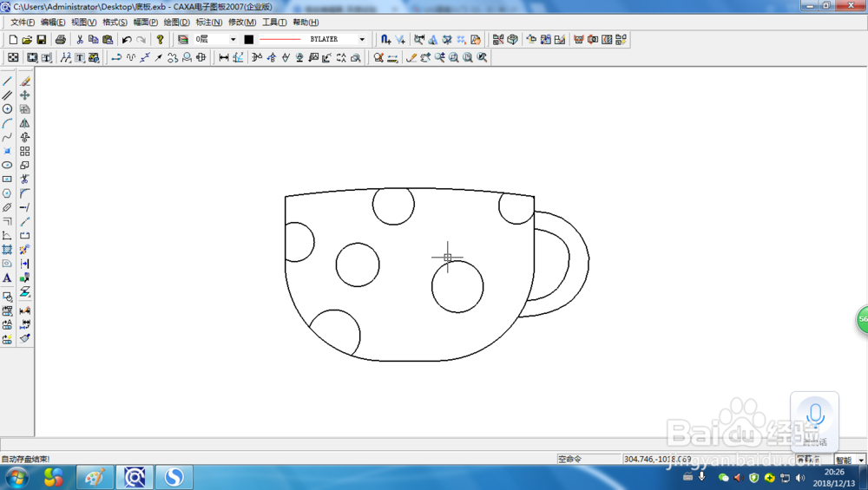Viewport: 868px width, 490px height.
Task: Select the Fillet corner tool
Action: click(x=25, y=193)
